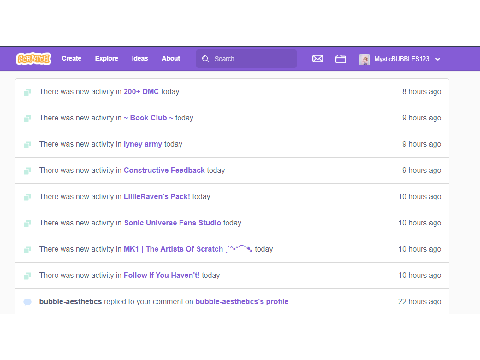Click the studio icon beside 200+ DMC
The height and width of the screenshot is (360, 480).
click(27, 92)
